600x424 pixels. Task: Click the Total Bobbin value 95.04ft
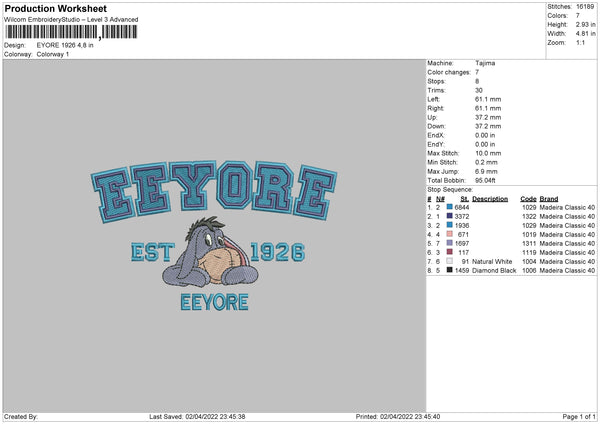click(x=485, y=180)
